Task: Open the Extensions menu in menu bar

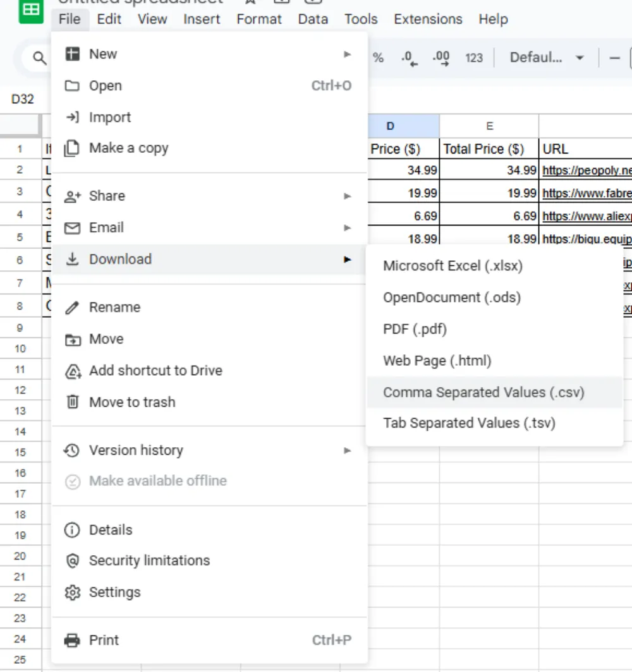Action: [428, 19]
